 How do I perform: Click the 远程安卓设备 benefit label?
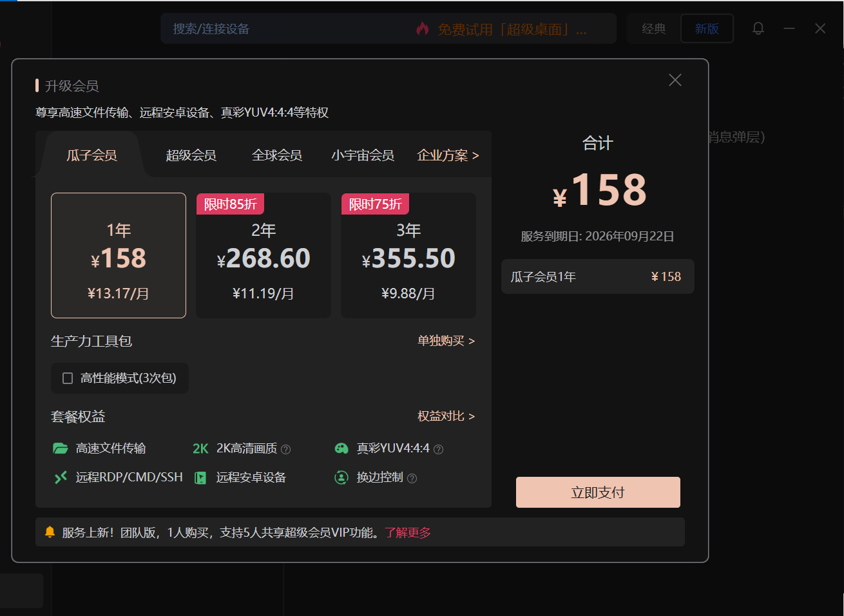click(251, 477)
